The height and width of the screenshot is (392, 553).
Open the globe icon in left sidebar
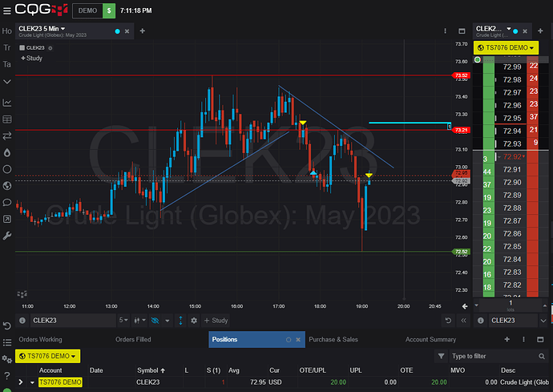7,186
